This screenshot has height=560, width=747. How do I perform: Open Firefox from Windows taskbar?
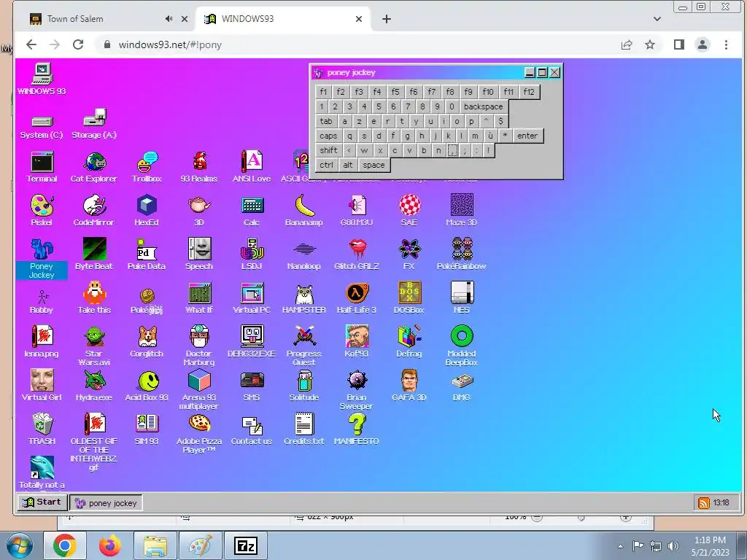click(x=110, y=545)
